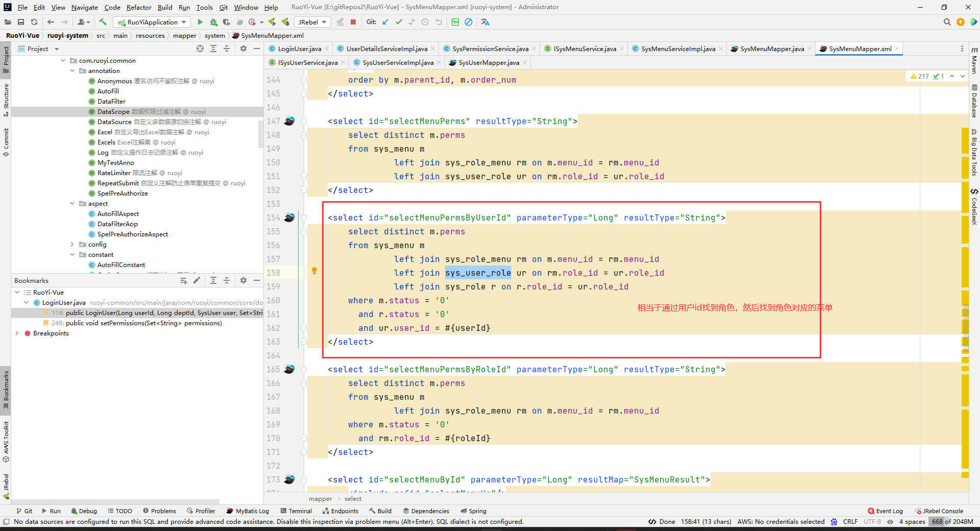Select the DataScope annotation in project tree
980x531 pixels.
coord(137,111)
